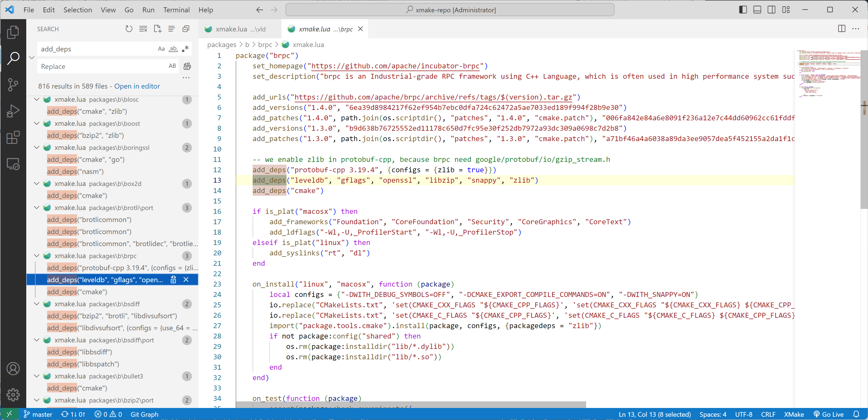Open the Go menu
Screen dimensions: 868x420
129,10
